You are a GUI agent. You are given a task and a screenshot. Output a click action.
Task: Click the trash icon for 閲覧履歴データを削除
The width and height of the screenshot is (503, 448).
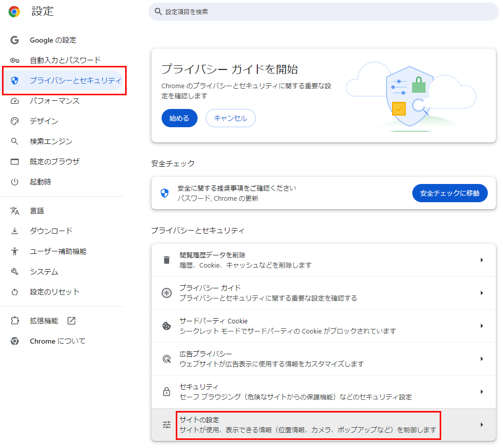pos(167,260)
